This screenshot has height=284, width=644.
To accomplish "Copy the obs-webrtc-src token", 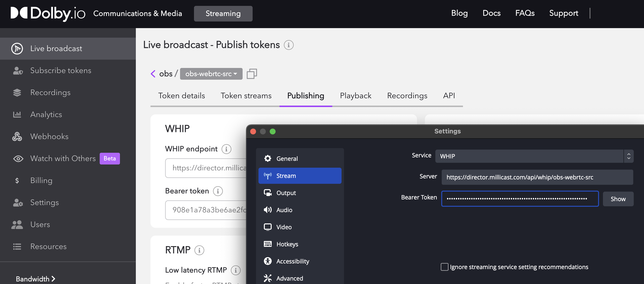I will coord(251,74).
